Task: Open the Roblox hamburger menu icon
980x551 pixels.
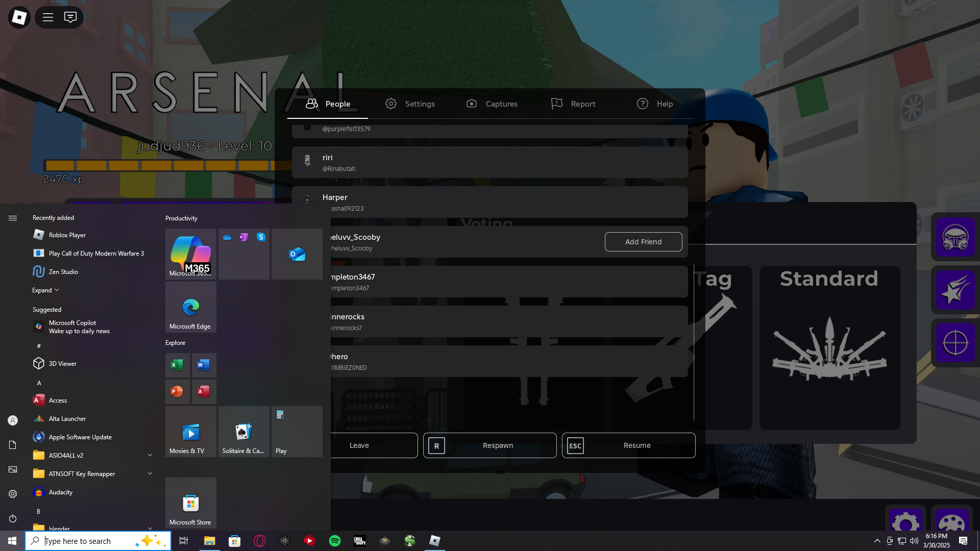Action: click(x=48, y=17)
